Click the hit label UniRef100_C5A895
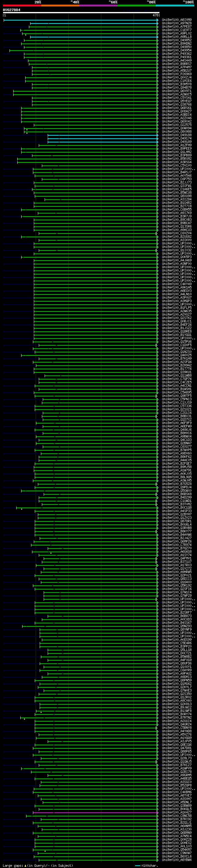Viewport: 197px width, 868px height. (177, 392)
